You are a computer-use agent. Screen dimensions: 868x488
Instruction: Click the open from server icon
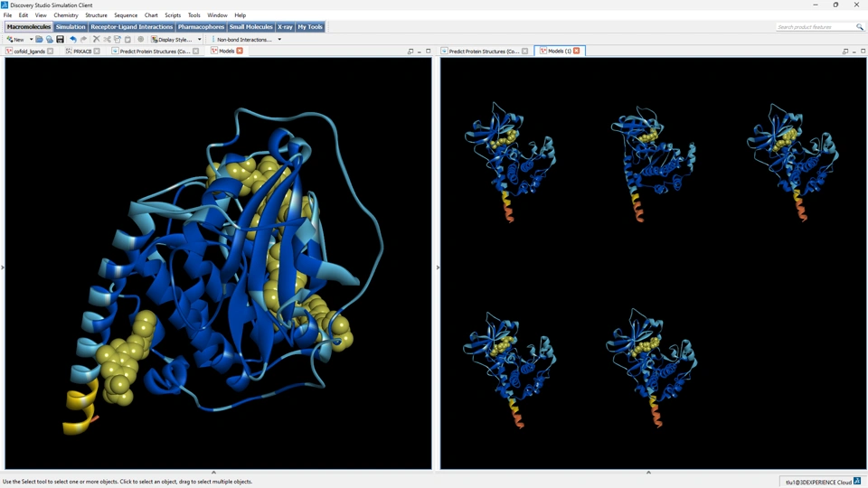(x=50, y=39)
